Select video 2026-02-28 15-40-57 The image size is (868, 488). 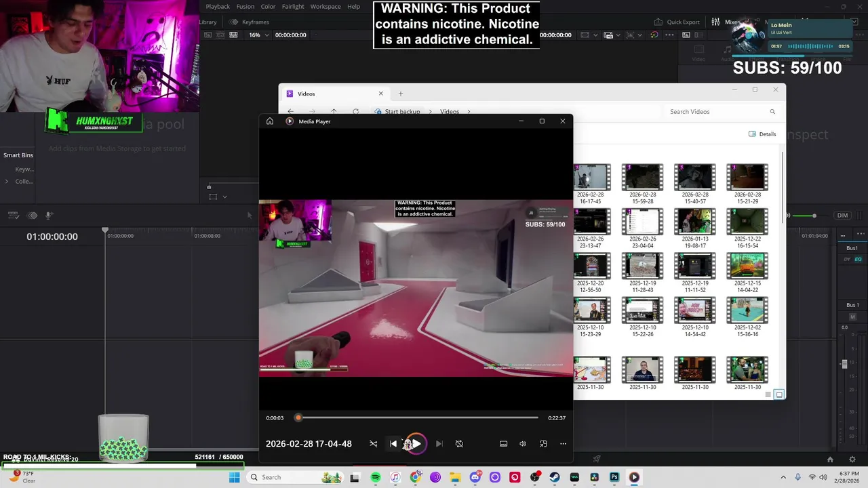[695, 184]
